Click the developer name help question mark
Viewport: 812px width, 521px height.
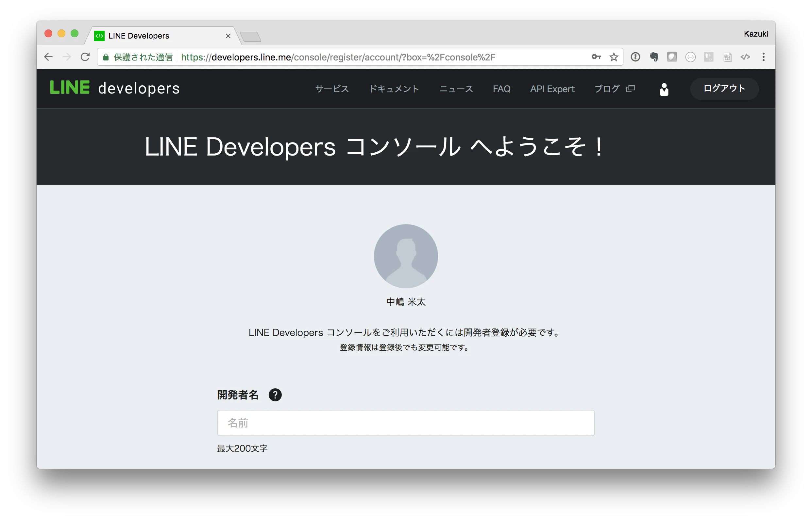pyautogui.click(x=275, y=395)
